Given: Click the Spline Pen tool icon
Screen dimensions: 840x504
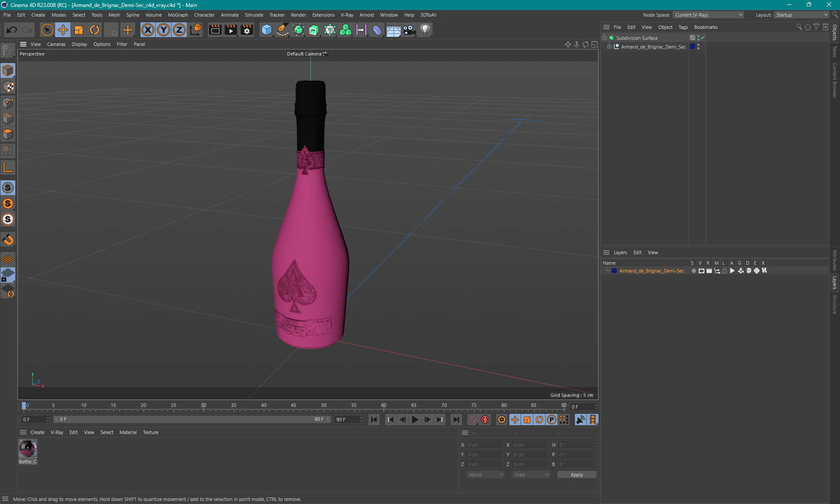Looking at the screenshot, I should pos(283,30).
